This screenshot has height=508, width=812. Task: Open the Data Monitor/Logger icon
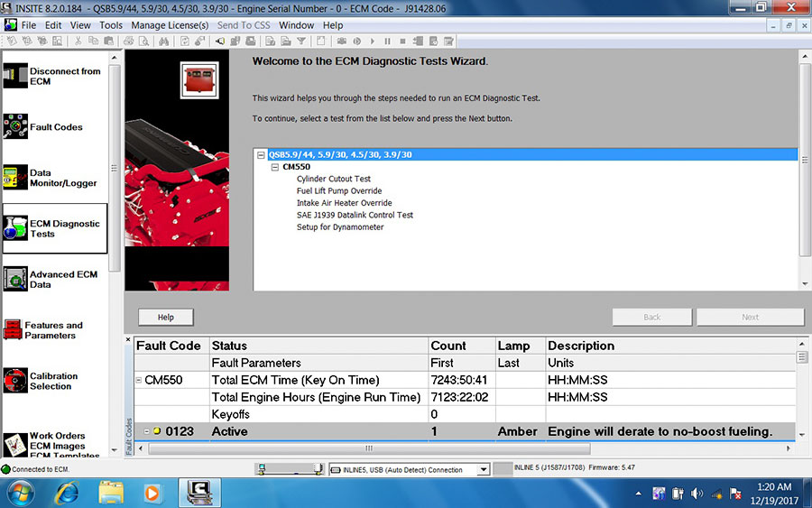15,178
